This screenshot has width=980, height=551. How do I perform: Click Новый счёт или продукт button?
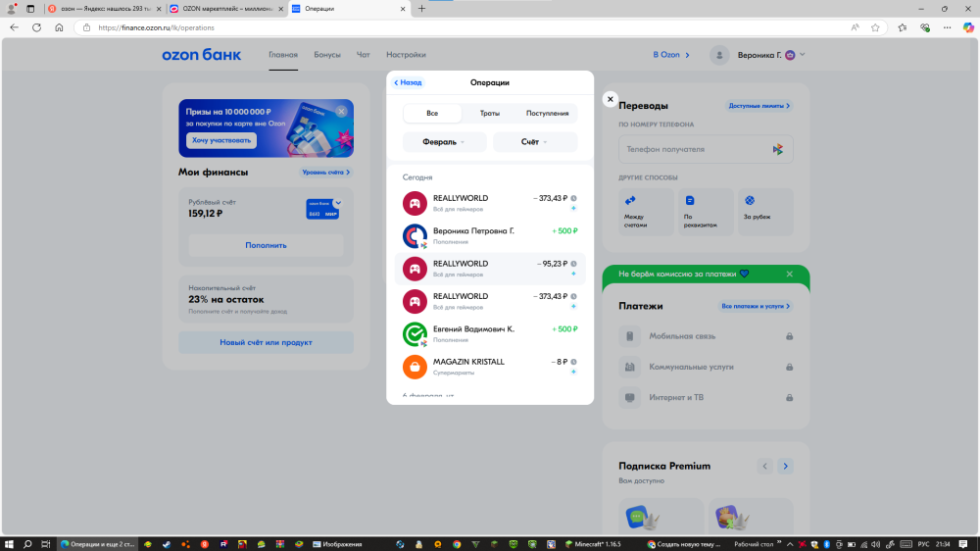266,342
